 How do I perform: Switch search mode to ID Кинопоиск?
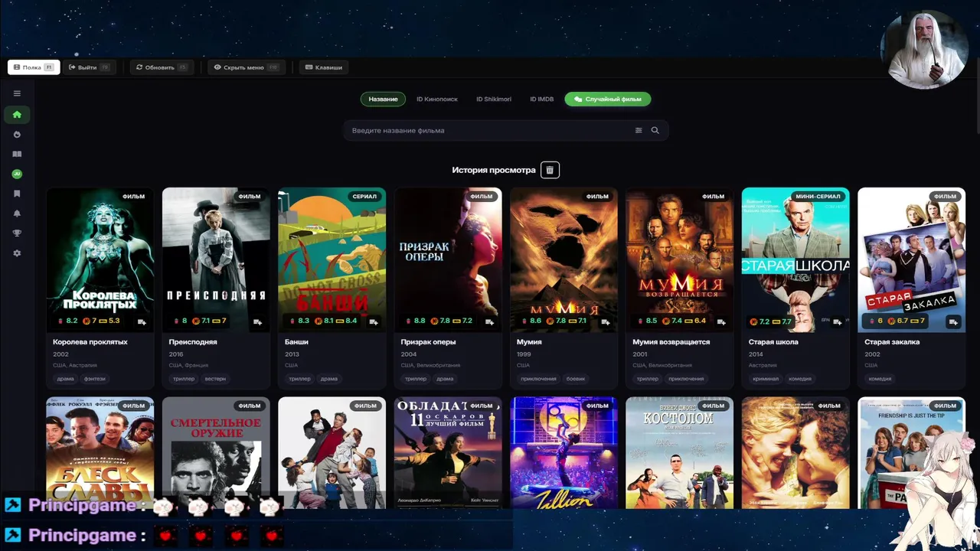click(437, 99)
